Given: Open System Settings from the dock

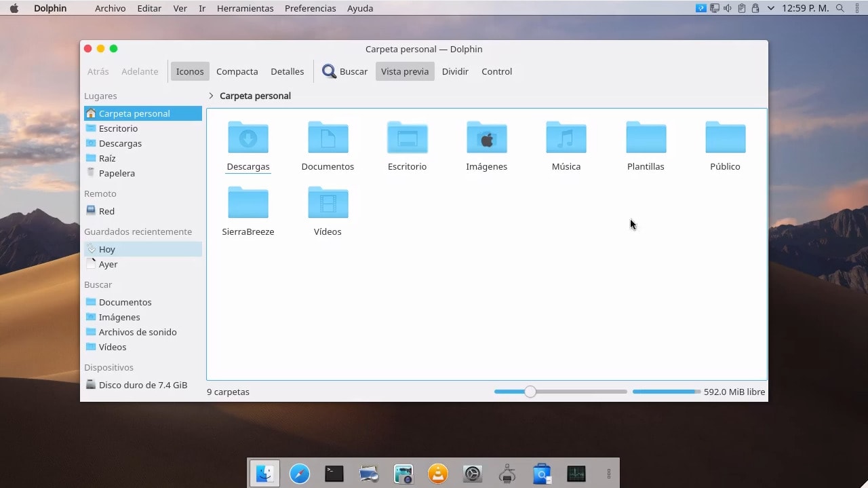Looking at the screenshot, I should pos(472,473).
